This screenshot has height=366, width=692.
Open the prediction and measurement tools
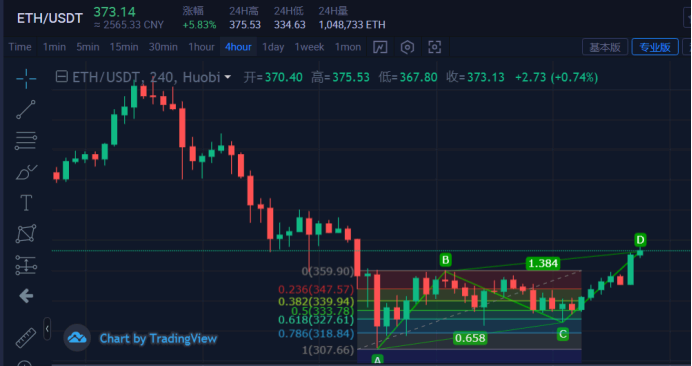tap(26, 265)
